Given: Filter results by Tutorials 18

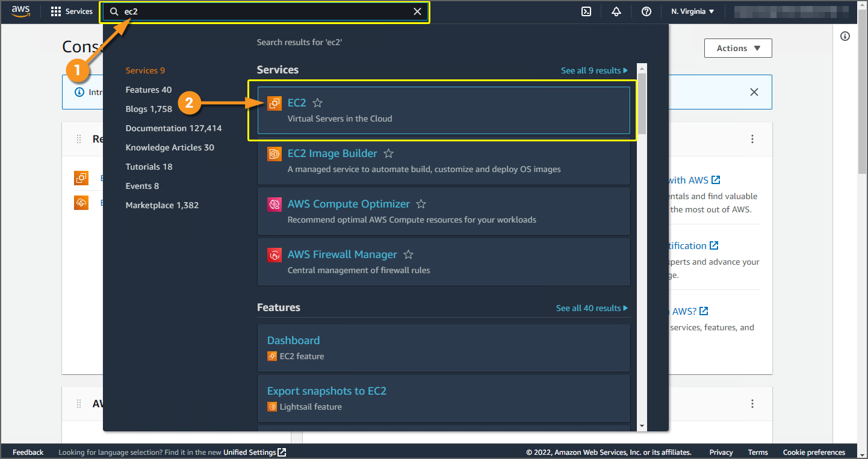Looking at the screenshot, I should click(149, 167).
